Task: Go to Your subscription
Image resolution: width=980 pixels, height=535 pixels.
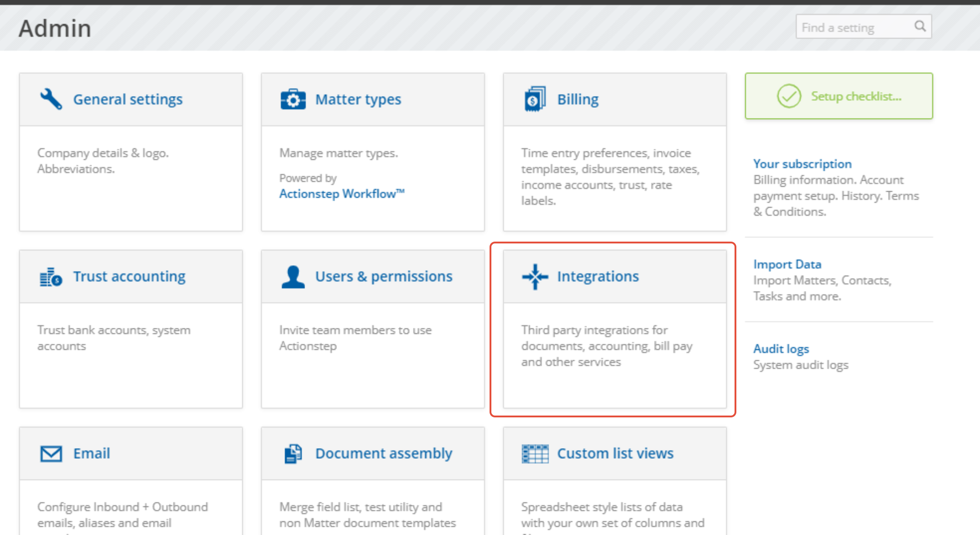Action: click(802, 163)
